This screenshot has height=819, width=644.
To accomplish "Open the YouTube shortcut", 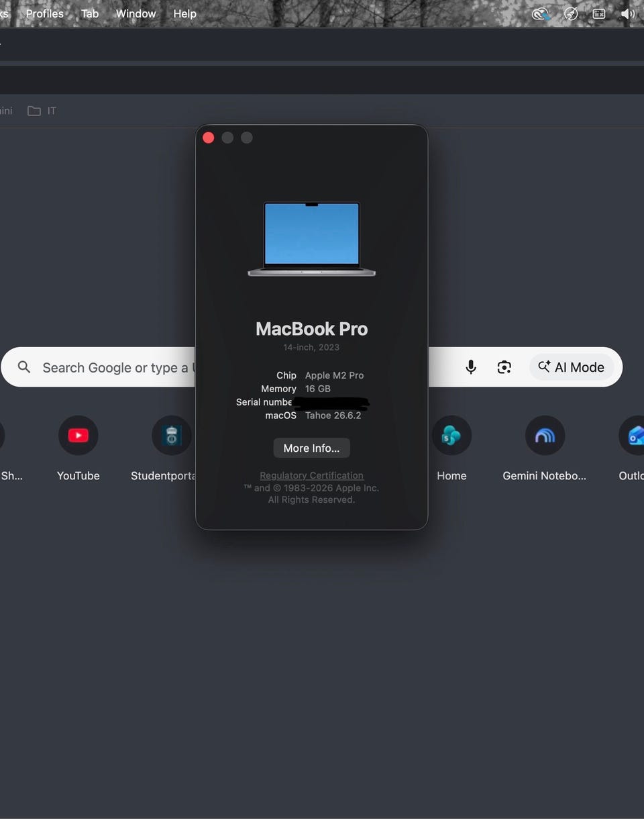I will point(78,448).
